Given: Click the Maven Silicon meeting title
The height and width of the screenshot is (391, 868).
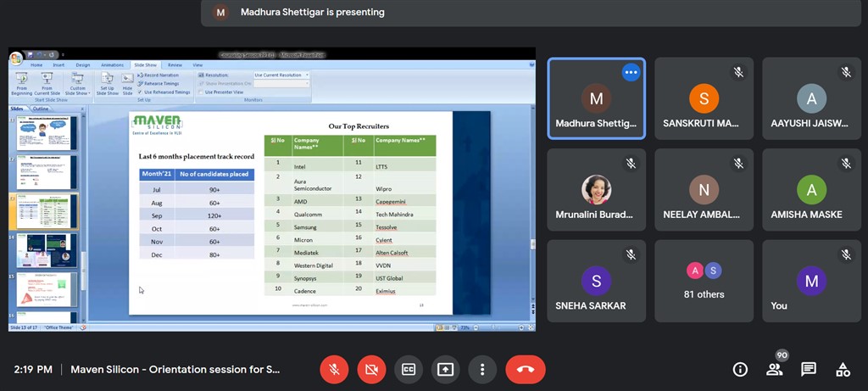Looking at the screenshot, I should 175,370.
